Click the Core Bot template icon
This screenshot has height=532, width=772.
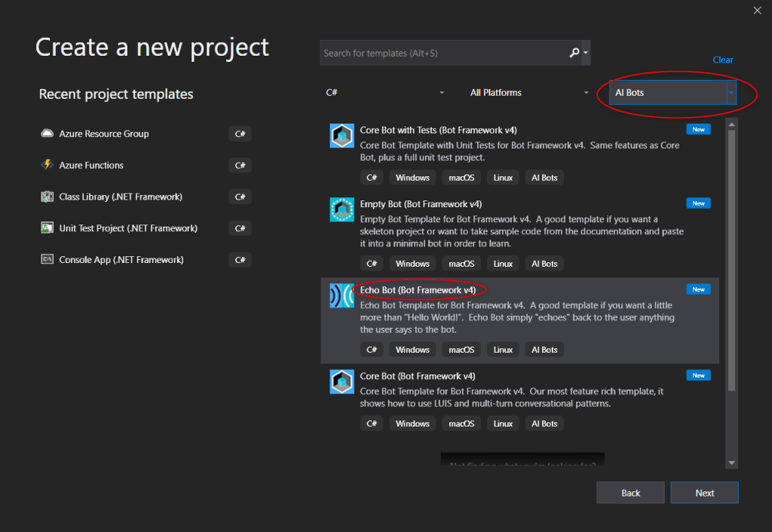(x=342, y=381)
